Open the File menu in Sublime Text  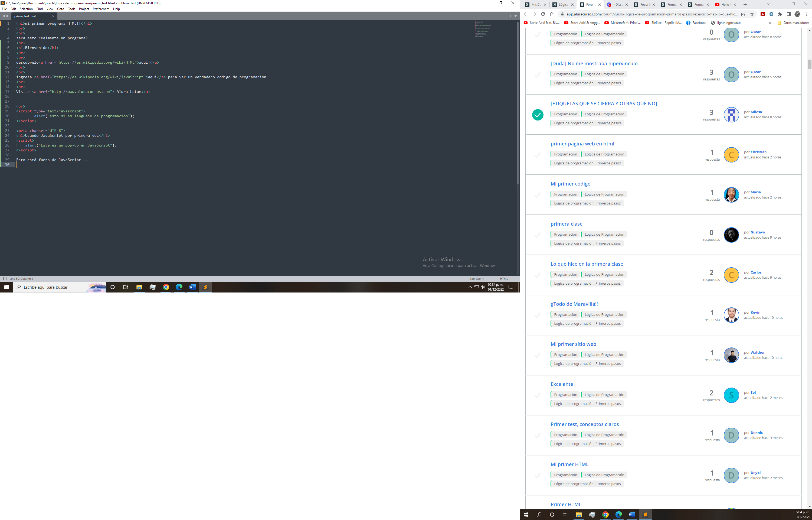pyautogui.click(x=4, y=9)
